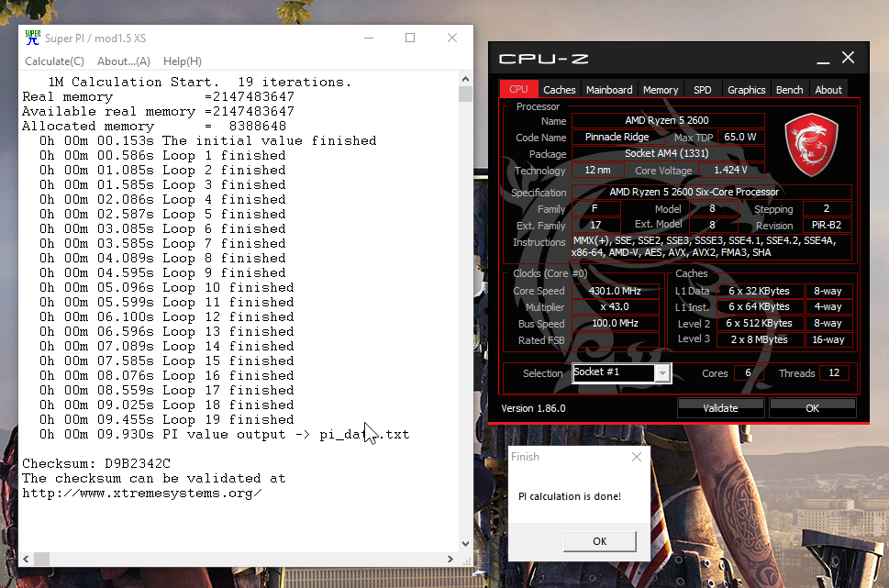889x588 pixels.
Task: Switch to the Memory tab in CPU-Z
Action: point(660,90)
